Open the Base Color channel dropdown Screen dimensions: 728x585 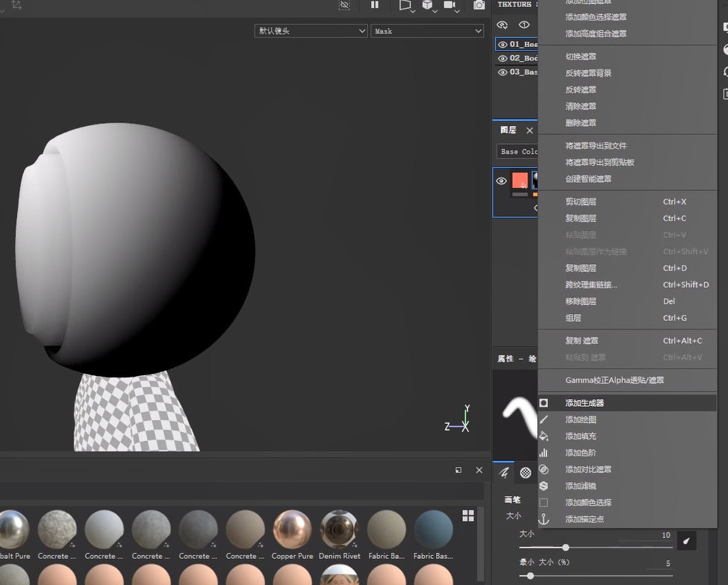tap(517, 151)
